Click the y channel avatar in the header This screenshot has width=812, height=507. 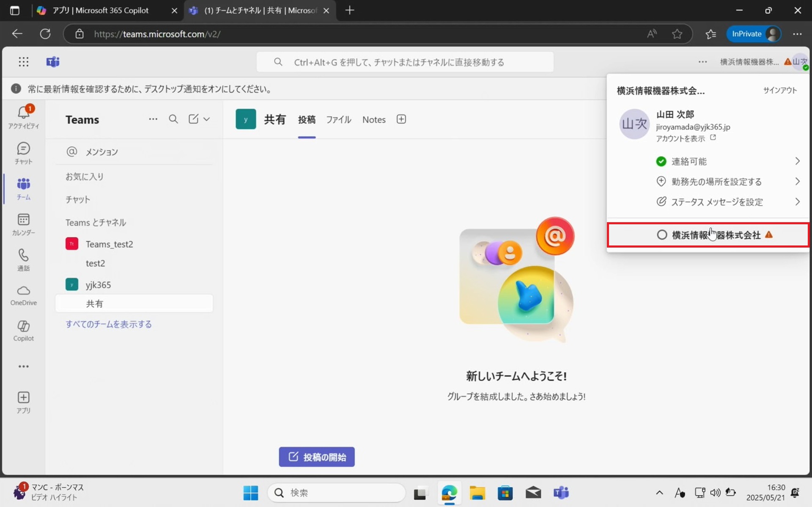[246, 119]
